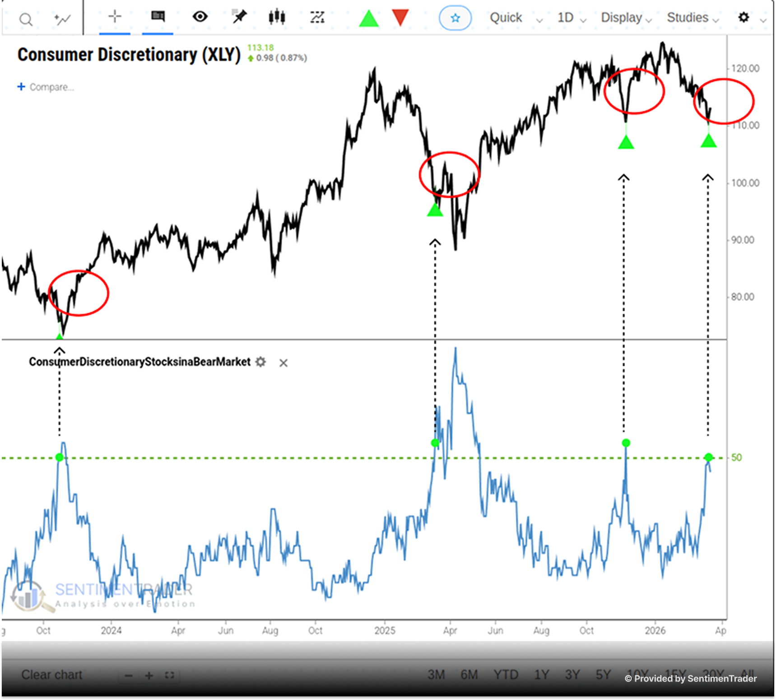776x700 pixels.
Task: Expand the Studies dropdown menu
Action: (692, 18)
